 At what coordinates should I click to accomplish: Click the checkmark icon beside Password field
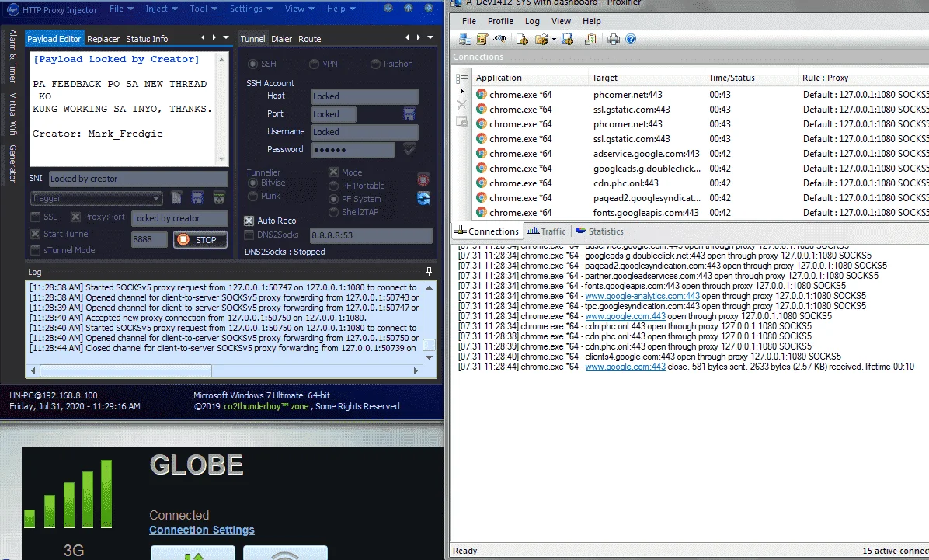pyautogui.click(x=409, y=149)
